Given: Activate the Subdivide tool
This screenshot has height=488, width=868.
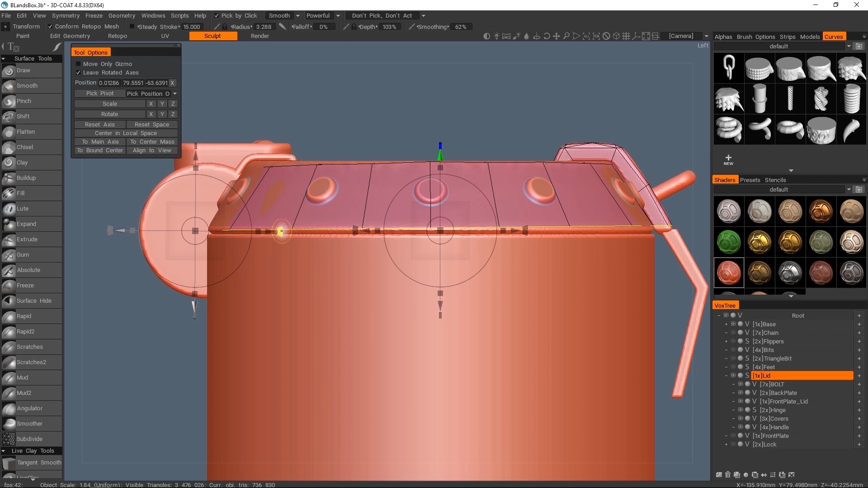Looking at the screenshot, I should (29, 438).
